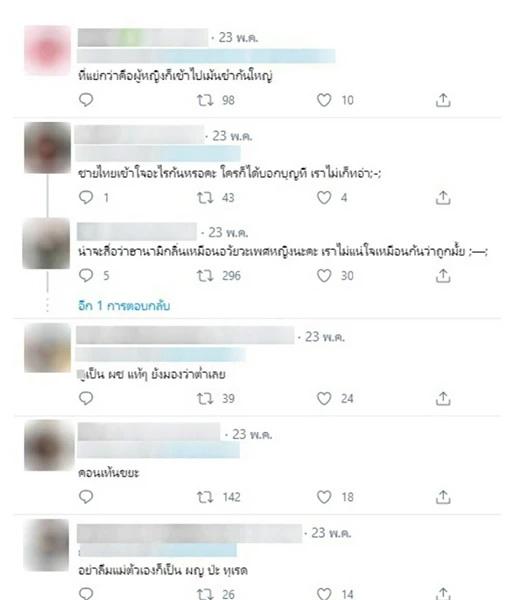Open the blurred avatar of the 296-retweet tweet
Image resolution: width=510 pixels, height=600 pixels.
pos(46,243)
